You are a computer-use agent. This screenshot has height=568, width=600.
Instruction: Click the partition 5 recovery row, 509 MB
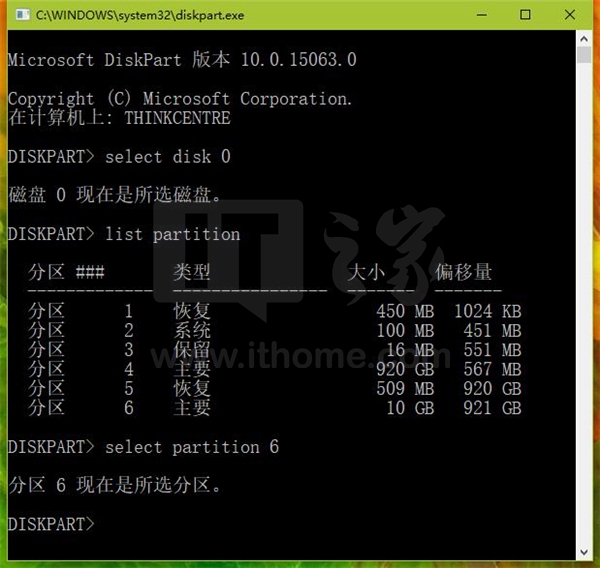point(274,388)
